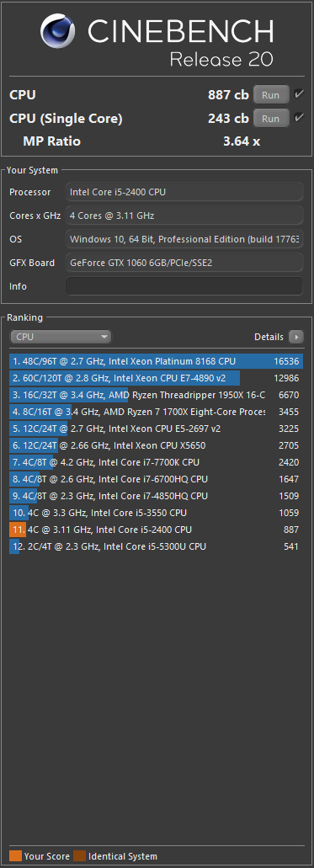Click the Cores x GHz field

(184, 216)
